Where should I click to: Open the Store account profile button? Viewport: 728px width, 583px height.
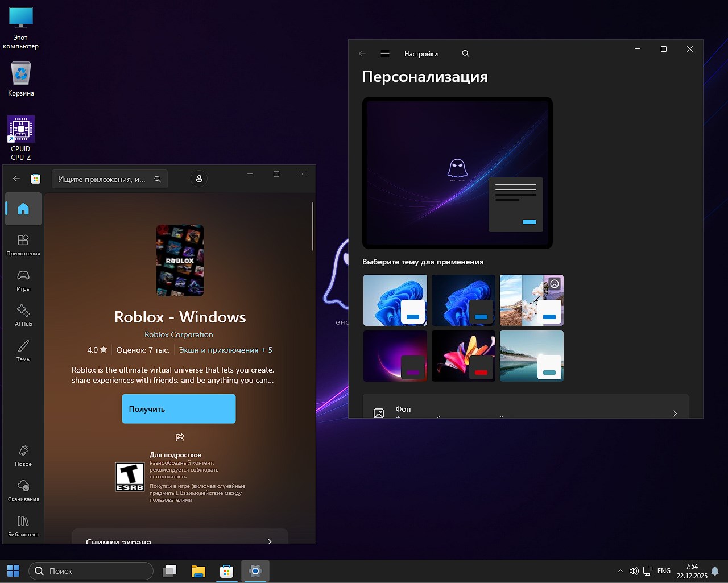click(x=199, y=179)
